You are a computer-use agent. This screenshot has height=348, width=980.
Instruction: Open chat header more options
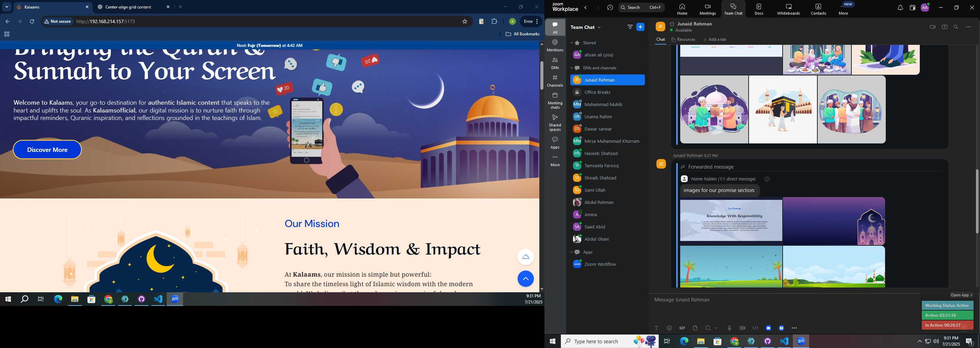tap(968, 27)
